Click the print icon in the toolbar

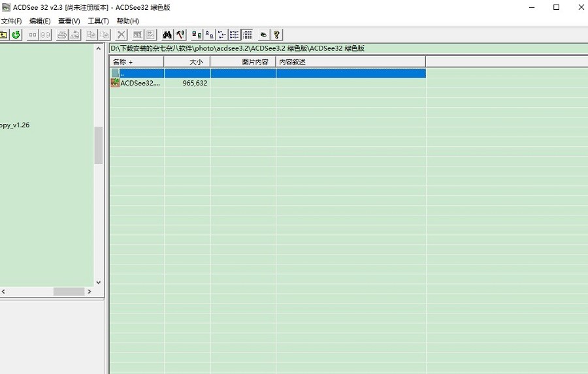point(62,35)
